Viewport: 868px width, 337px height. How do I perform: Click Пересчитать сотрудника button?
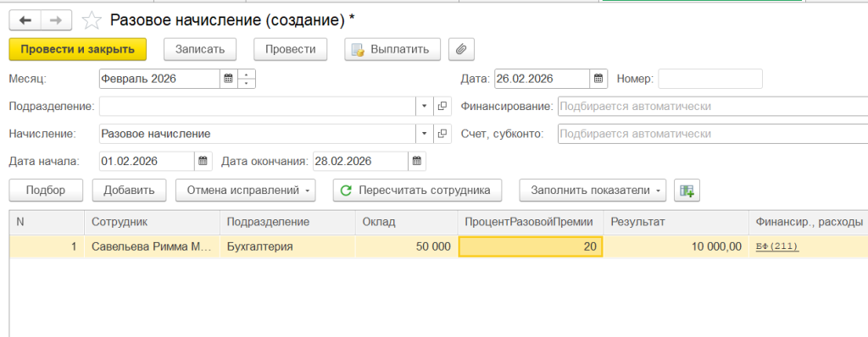click(417, 191)
